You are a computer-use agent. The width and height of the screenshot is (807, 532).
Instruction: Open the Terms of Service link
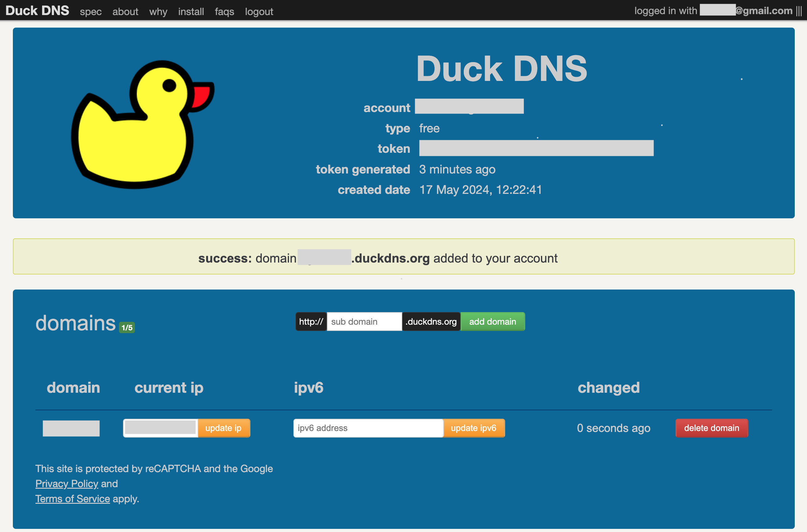point(72,498)
